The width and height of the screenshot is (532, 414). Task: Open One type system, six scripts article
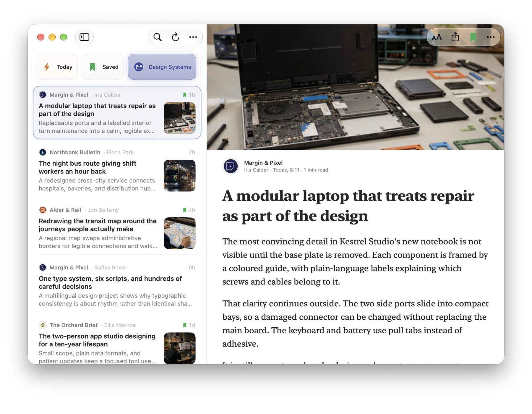[117, 286]
